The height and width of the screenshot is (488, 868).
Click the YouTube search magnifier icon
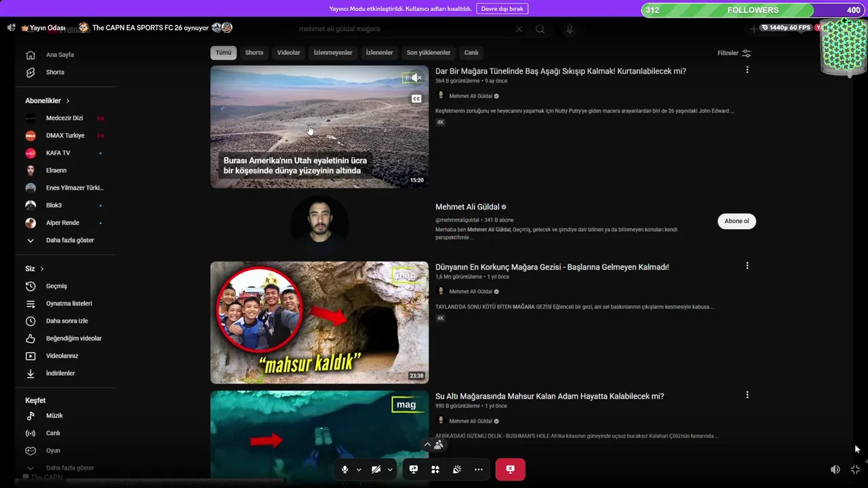540,29
